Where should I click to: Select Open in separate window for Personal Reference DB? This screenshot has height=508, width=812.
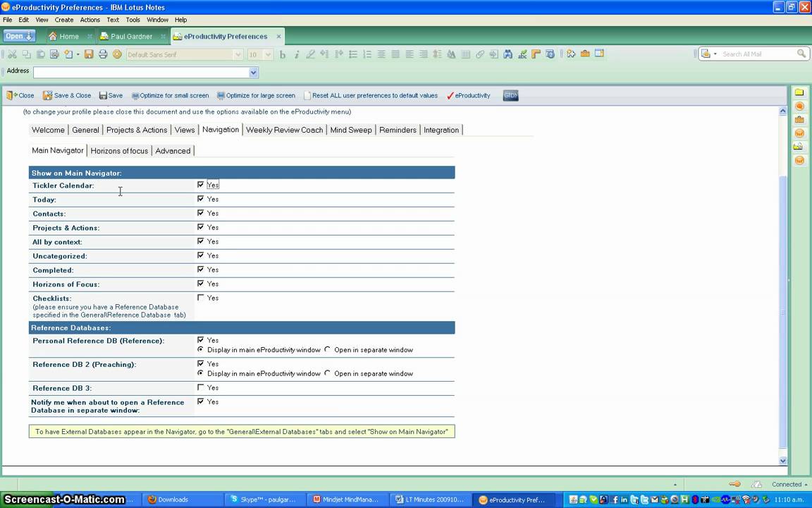click(x=327, y=349)
